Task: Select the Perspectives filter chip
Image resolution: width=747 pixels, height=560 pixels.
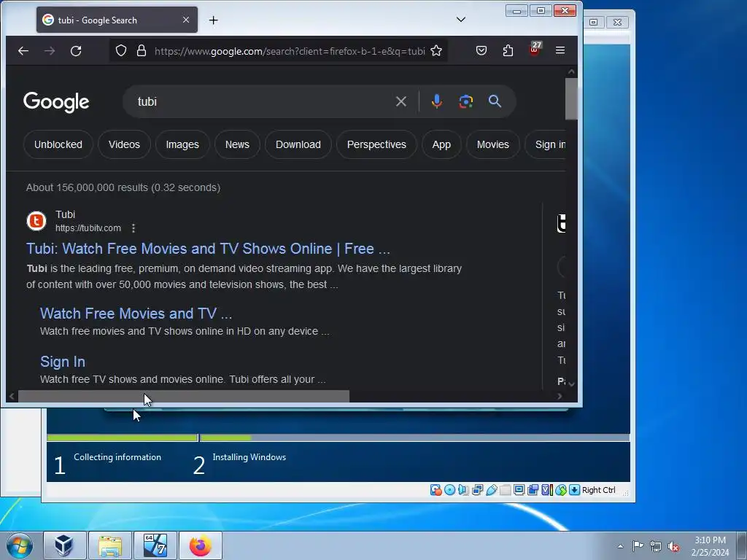Action: tap(376, 144)
